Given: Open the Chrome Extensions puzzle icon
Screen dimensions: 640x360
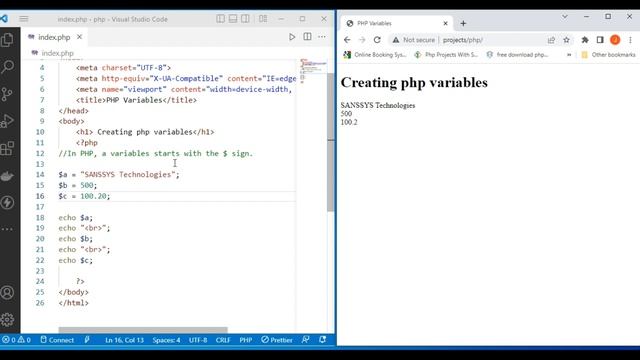Looking at the screenshot, I should [x=585, y=40].
